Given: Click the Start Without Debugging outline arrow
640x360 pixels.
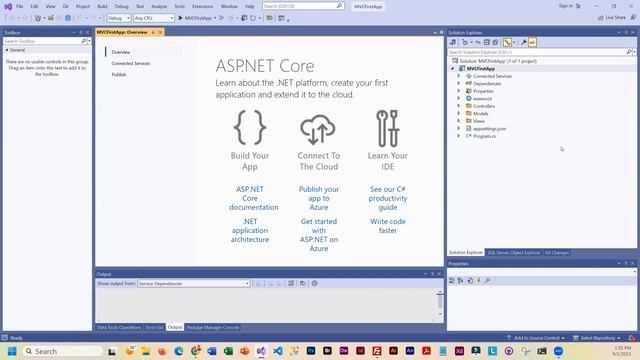Looking at the screenshot, I should 222,18.
